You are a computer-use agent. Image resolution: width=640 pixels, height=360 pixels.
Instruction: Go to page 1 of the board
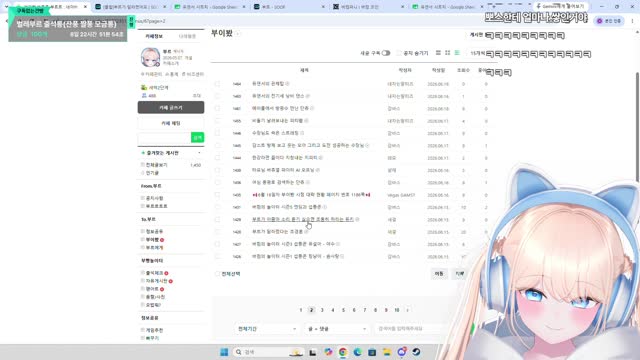click(x=301, y=310)
